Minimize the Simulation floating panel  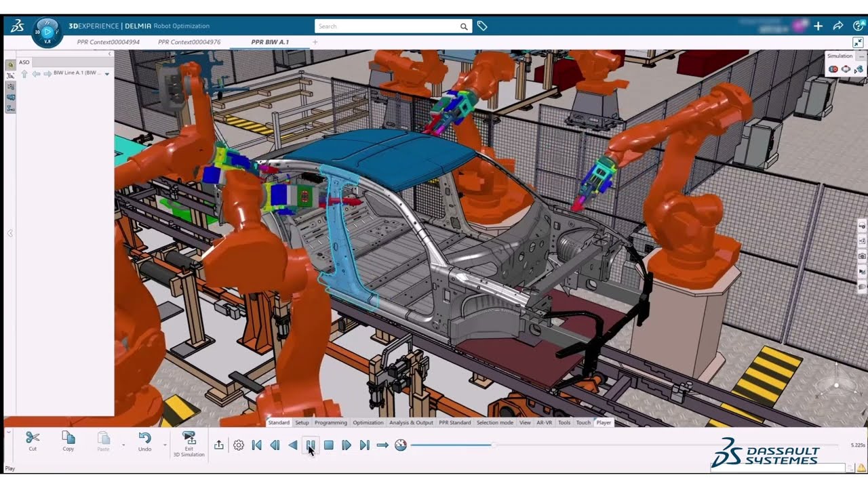[x=861, y=56]
